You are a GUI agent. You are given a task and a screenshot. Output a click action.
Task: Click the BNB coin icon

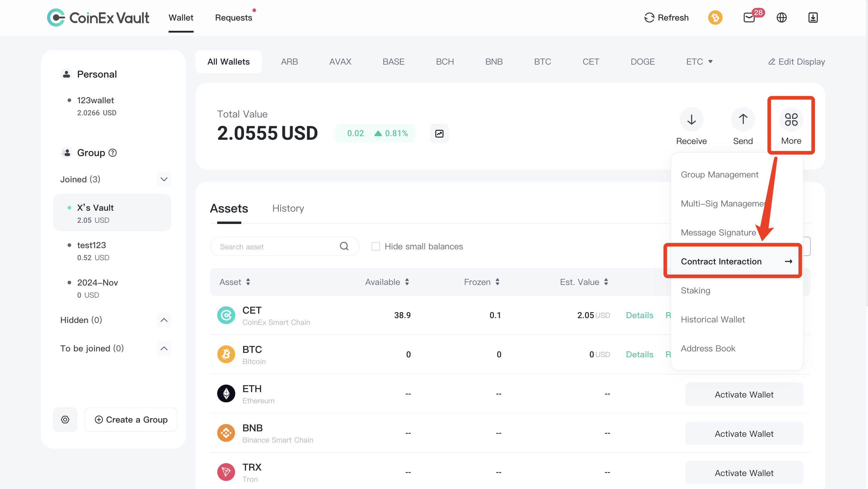pyautogui.click(x=226, y=433)
